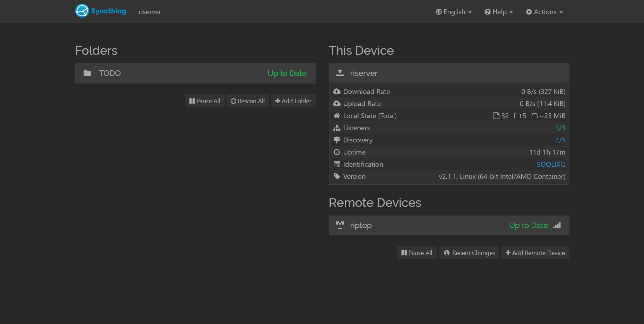Open the Discovery 4/5 status link

tap(560, 140)
